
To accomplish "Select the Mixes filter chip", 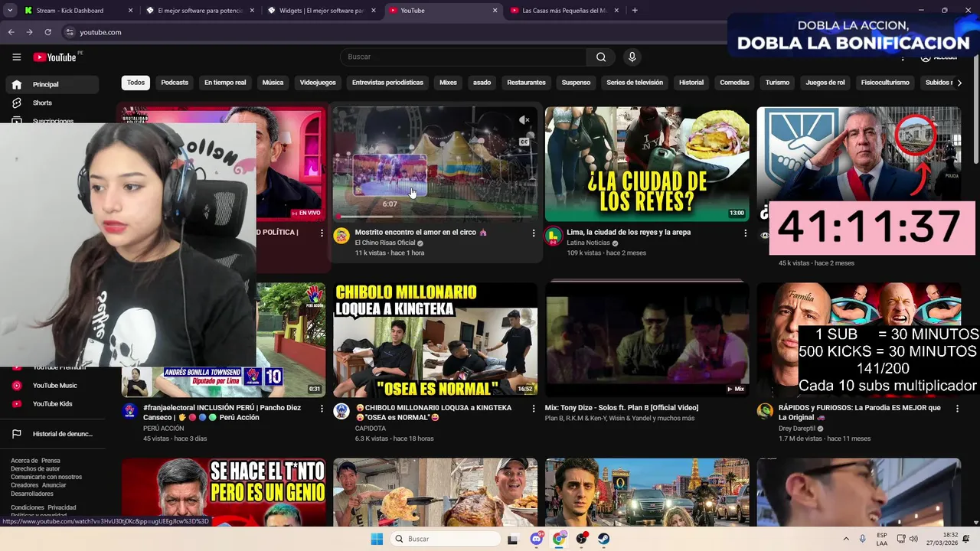I will click(x=448, y=83).
